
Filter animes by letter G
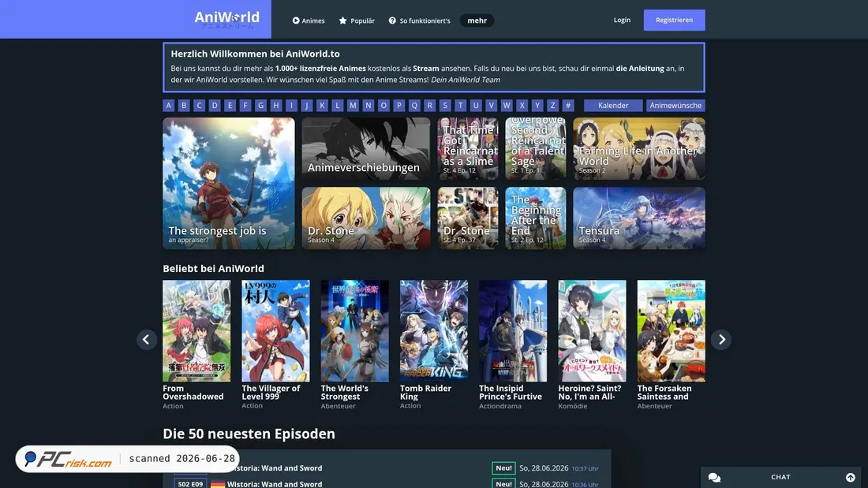click(x=260, y=105)
